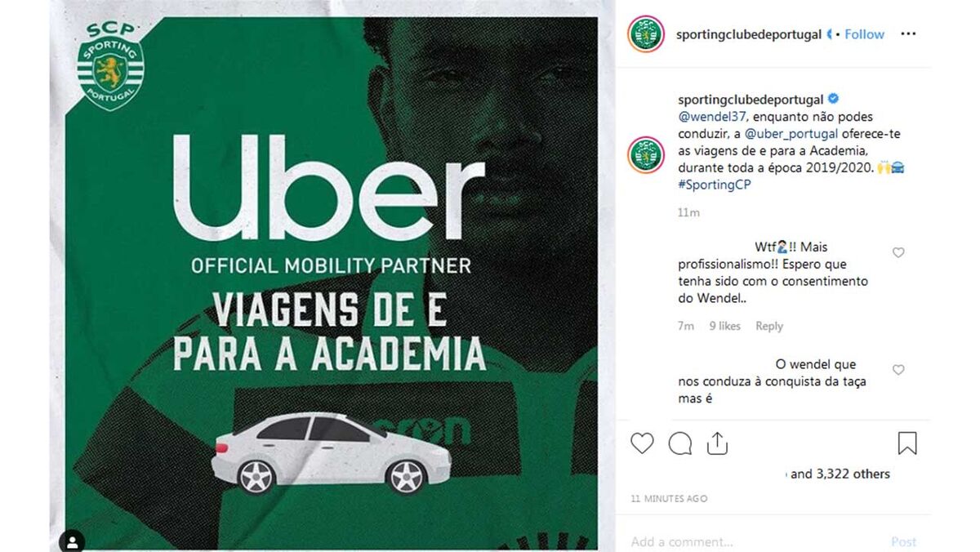The height and width of the screenshot is (552, 980).
Task: Click the header Sporting profile avatar
Action: tap(645, 34)
